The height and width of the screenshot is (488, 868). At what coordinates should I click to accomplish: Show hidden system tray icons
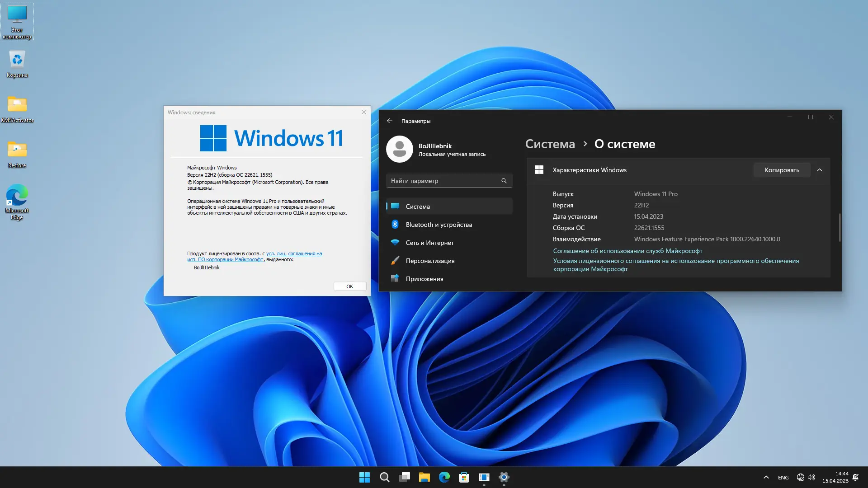766,477
